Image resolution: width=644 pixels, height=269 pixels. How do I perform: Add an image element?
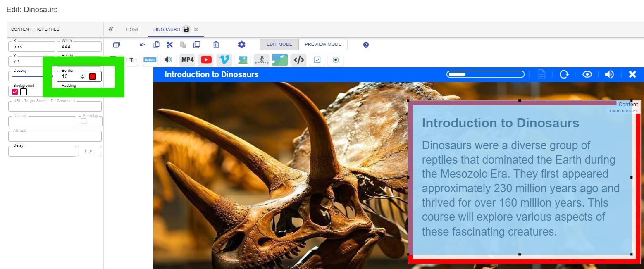[243, 60]
